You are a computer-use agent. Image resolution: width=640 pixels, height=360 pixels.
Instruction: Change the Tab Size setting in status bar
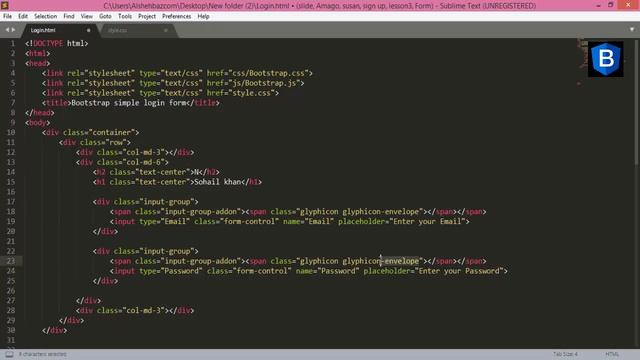click(x=565, y=354)
